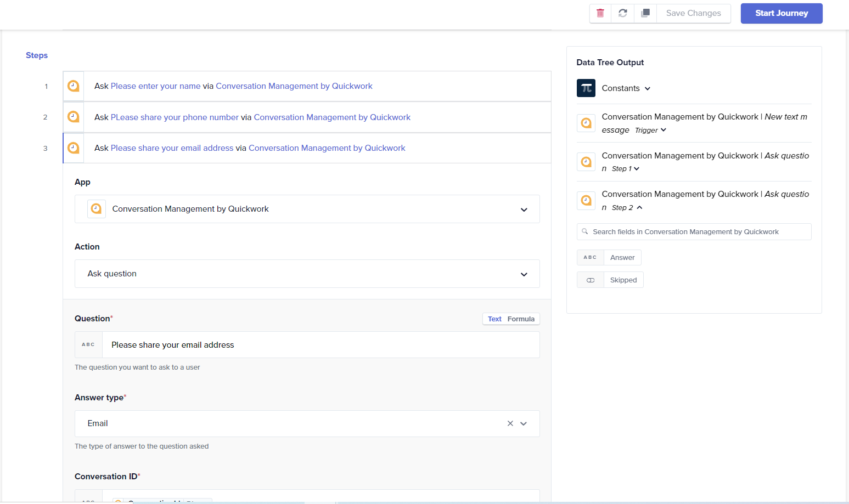Click the red trash delete icon
The height and width of the screenshot is (504, 849).
(x=600, y=13)
